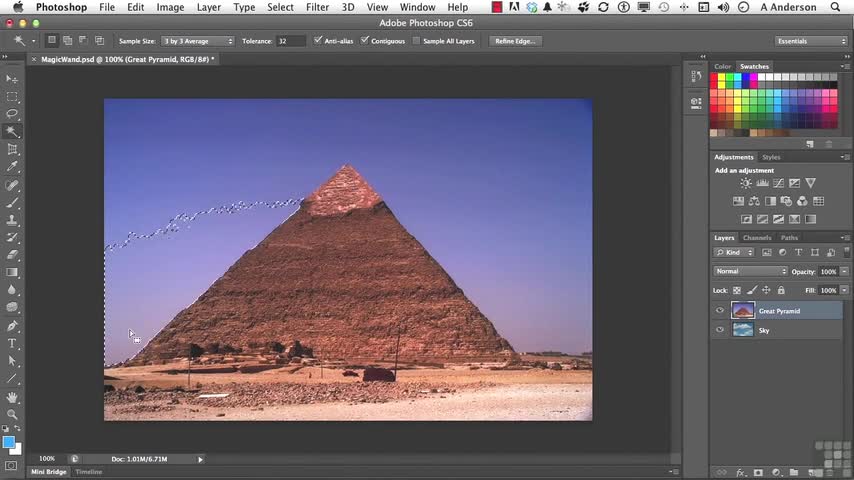Select the Eraser tool
Image resolution: width=854 pixels, height=480 pixels.
tap(11, 254)
